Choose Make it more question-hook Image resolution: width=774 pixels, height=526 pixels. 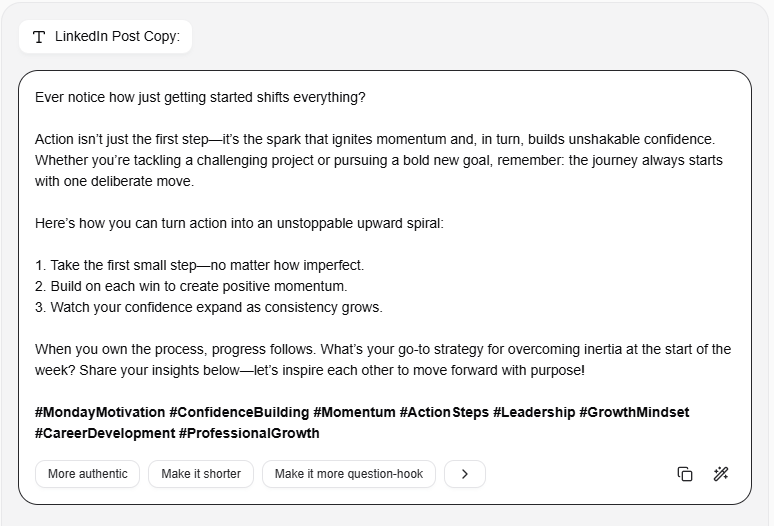[x=348, y=474]
